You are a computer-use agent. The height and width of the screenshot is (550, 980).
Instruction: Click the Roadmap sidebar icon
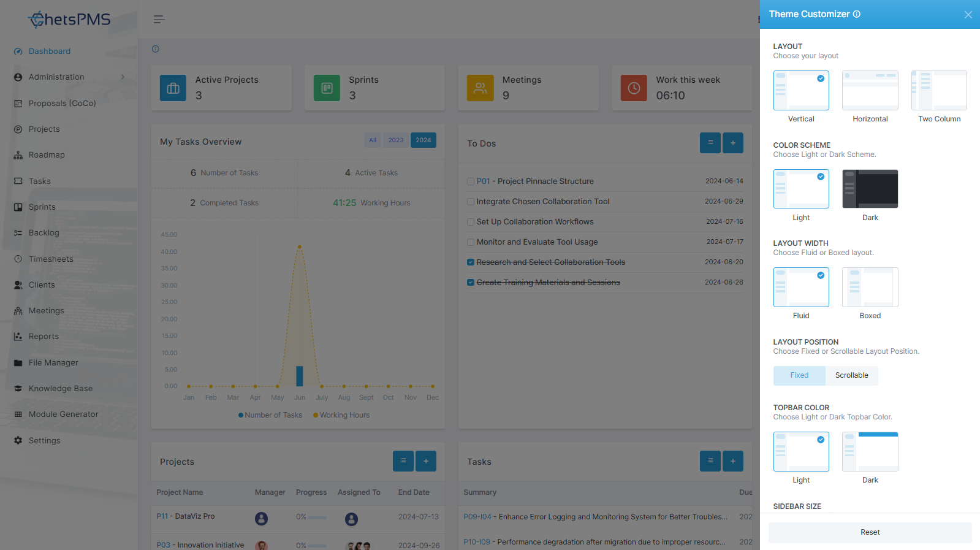click(x=18, y=155)
